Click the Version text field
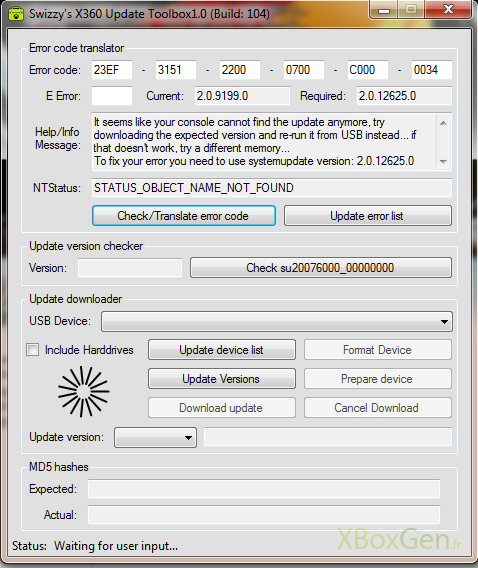478x568 pixels. 130,268
